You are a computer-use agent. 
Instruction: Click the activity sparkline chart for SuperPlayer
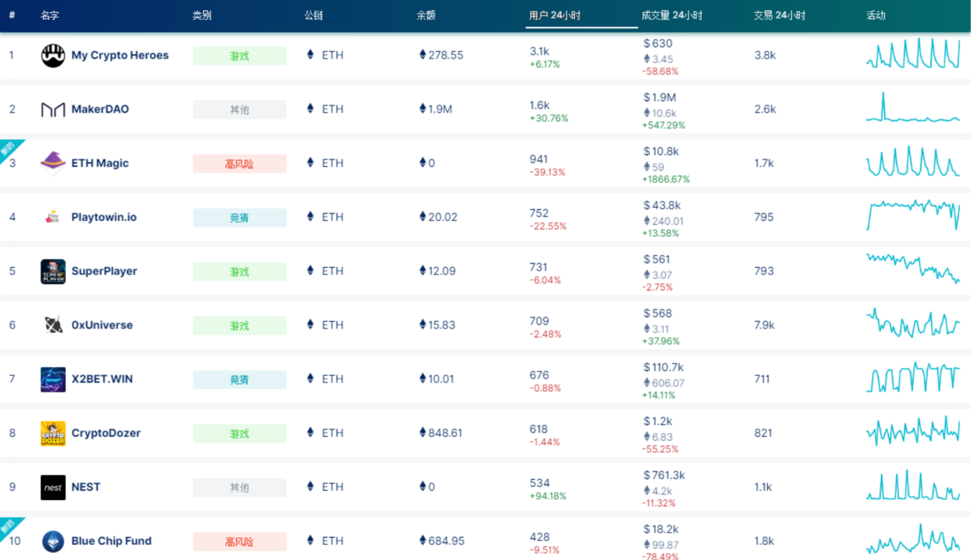point(913,268)
